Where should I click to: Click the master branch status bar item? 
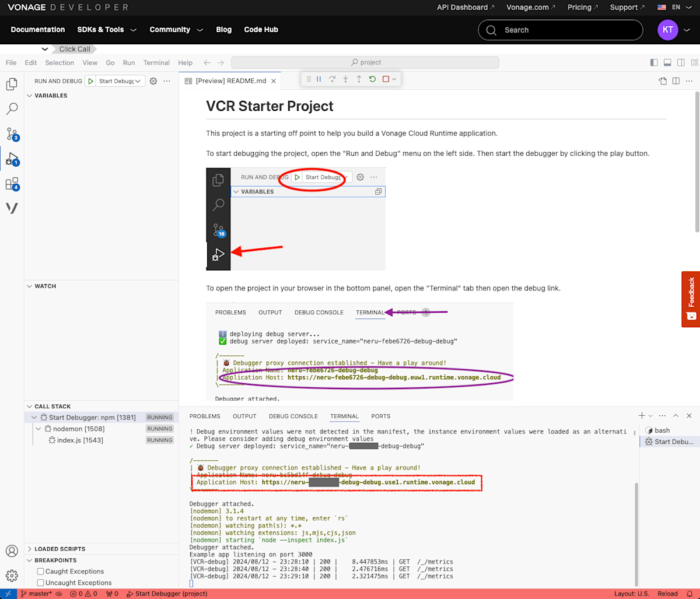coord(36,594)
